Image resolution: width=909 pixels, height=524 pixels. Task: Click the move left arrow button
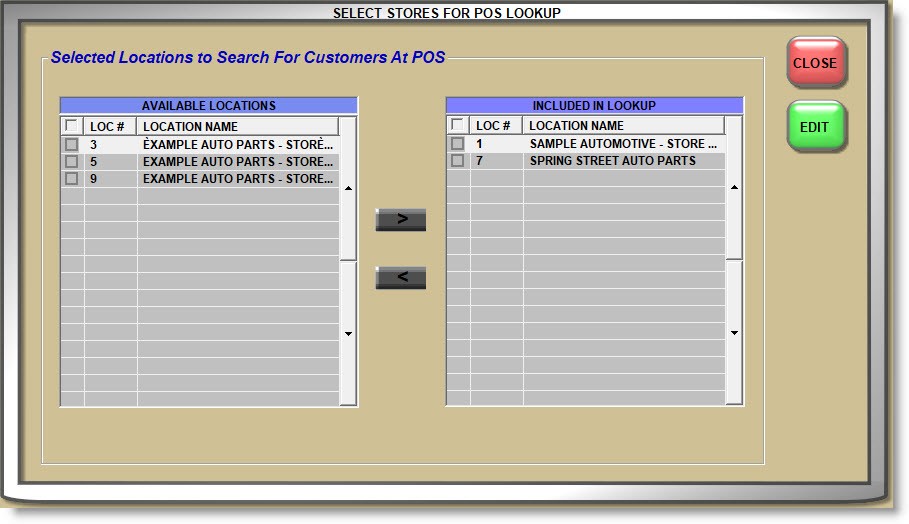point(400,278)
